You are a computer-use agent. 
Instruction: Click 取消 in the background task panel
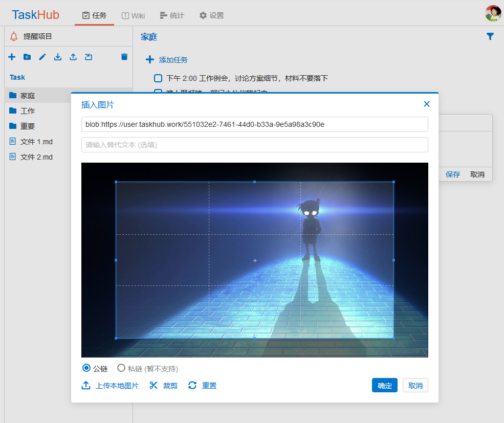click(x=477, y=174)
